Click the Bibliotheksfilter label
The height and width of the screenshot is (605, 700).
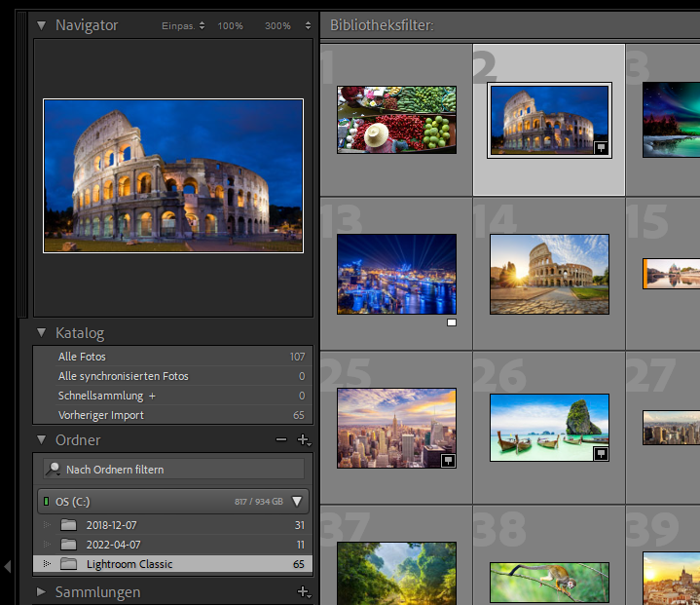[382, 25]
